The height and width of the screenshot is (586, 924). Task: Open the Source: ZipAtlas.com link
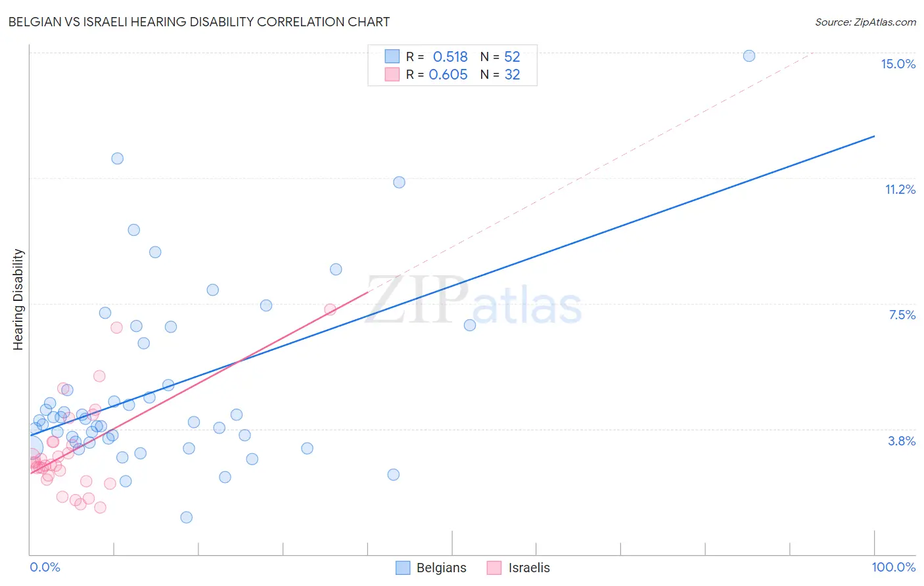click(x=866, y=22)
